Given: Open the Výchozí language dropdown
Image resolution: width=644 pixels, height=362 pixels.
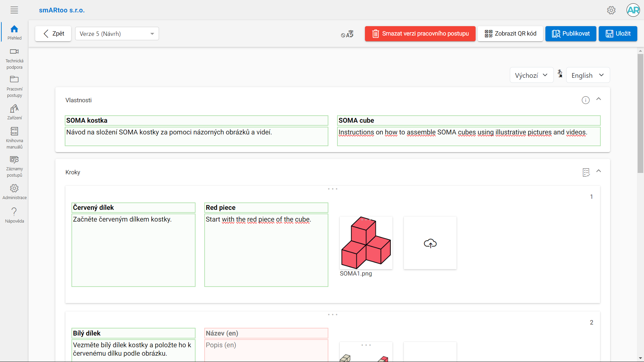Looking at the screenshot, I should (x=531, y=75).
